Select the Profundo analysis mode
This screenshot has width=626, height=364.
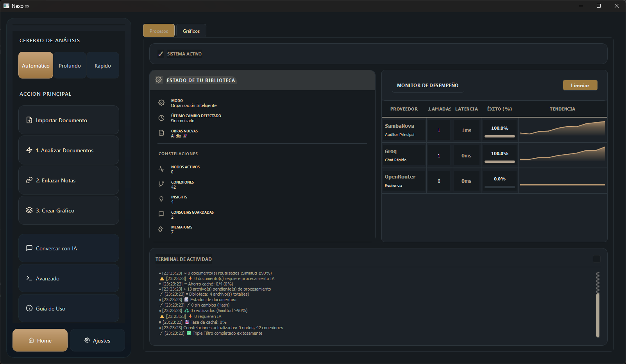click(70, 65)
